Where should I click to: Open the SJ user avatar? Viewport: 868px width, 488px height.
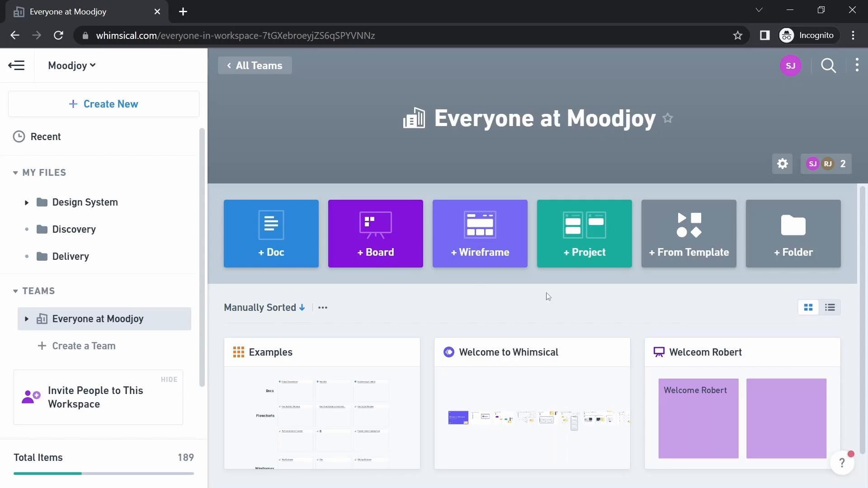(x=790, y=66)
